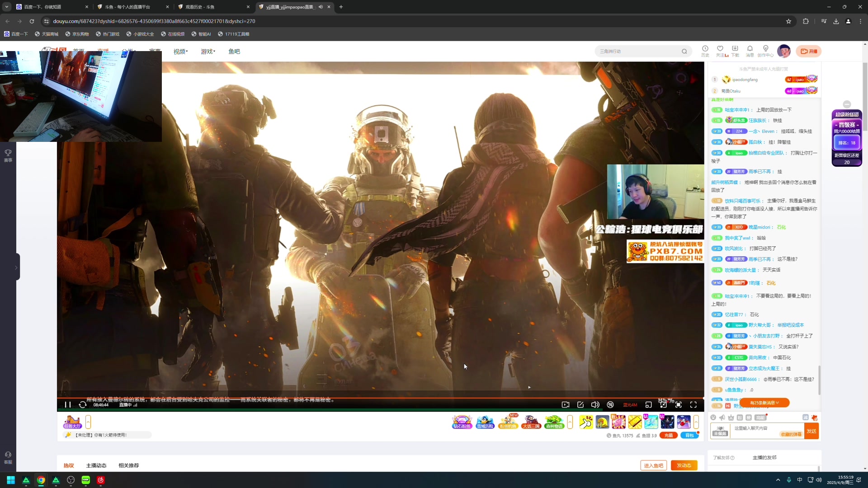Open the Windows Start menu
Viewport: 868px width, 488px height.
11,480
